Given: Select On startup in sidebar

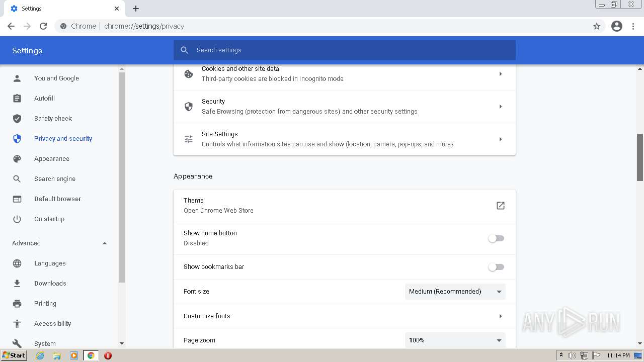Looking at the screenshot, I should [x=49, y=219].
